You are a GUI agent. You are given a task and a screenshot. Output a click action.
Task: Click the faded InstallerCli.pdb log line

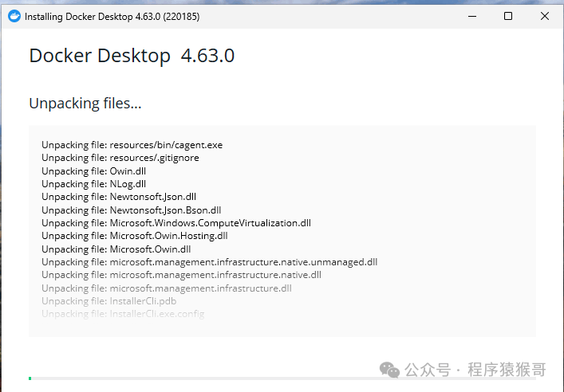pos(109,301)
